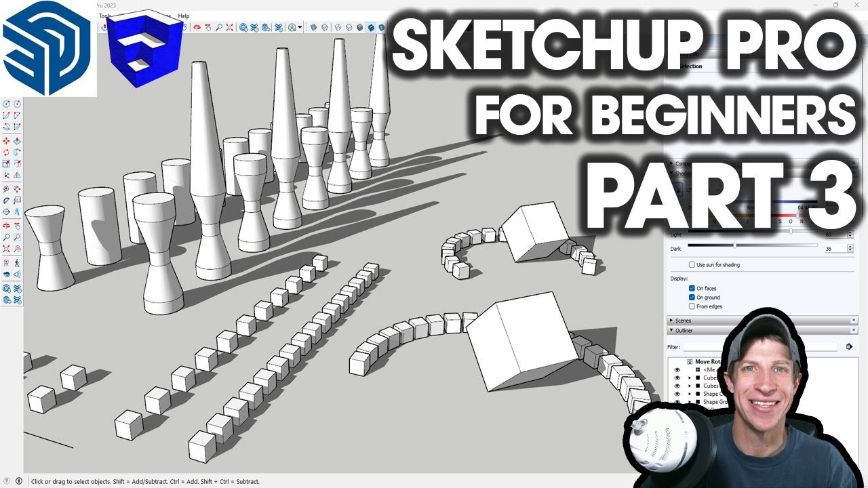Close the Scenes panel with its X
The image size is (868, 488).
click(x=853, y=320)
